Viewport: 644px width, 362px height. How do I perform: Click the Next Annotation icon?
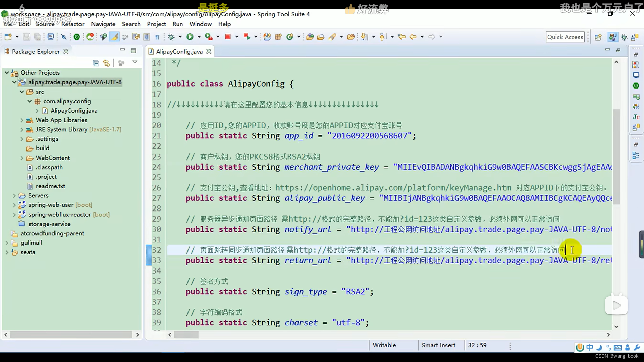(364, 37)
